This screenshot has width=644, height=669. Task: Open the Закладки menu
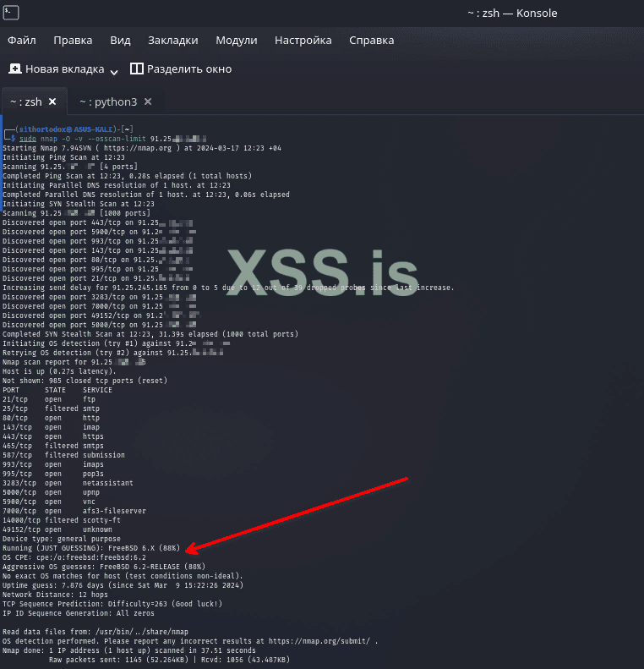coord(173,40)
